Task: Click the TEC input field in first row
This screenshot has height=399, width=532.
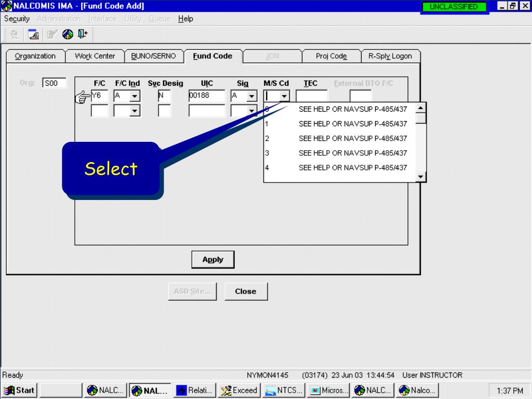Action: (x=312, y=96)
